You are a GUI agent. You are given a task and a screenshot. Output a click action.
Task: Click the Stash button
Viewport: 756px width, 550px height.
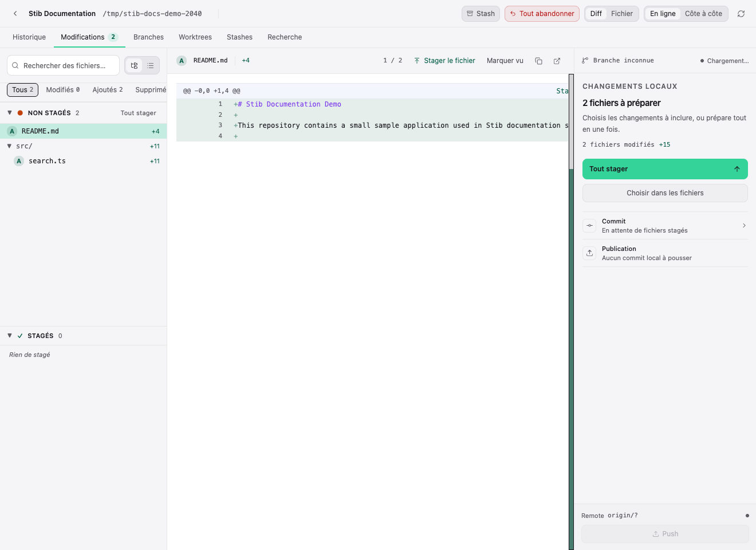481,14
